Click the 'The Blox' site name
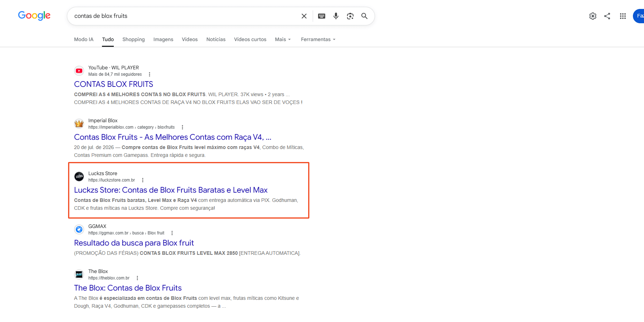The width and height of the screenshot is (644, 322). click(98, 271)
